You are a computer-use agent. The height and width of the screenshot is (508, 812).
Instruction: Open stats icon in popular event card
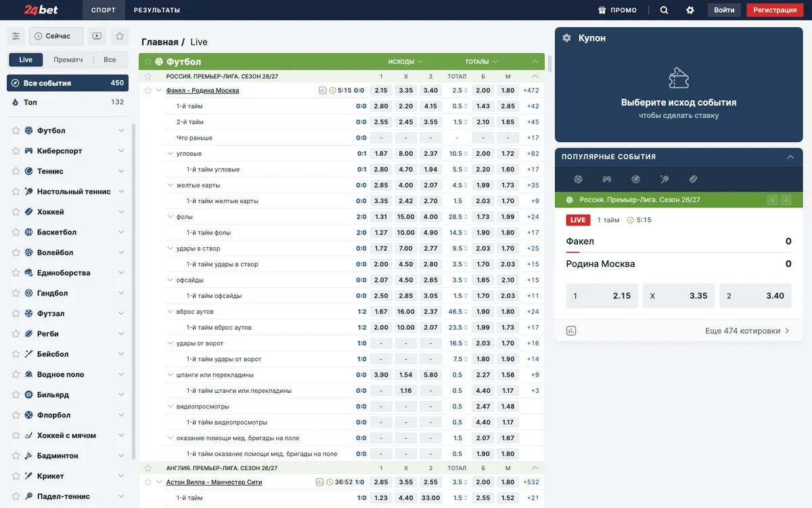[x=571, y=331]
